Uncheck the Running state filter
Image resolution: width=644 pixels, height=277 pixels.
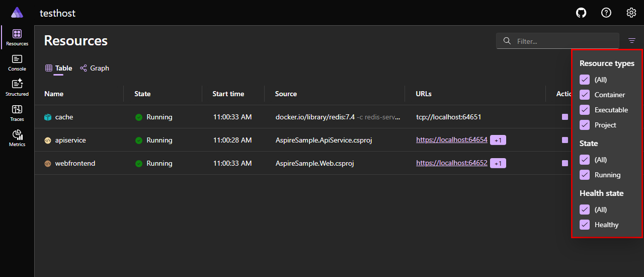pyautogui.click(x=585, y=175)
